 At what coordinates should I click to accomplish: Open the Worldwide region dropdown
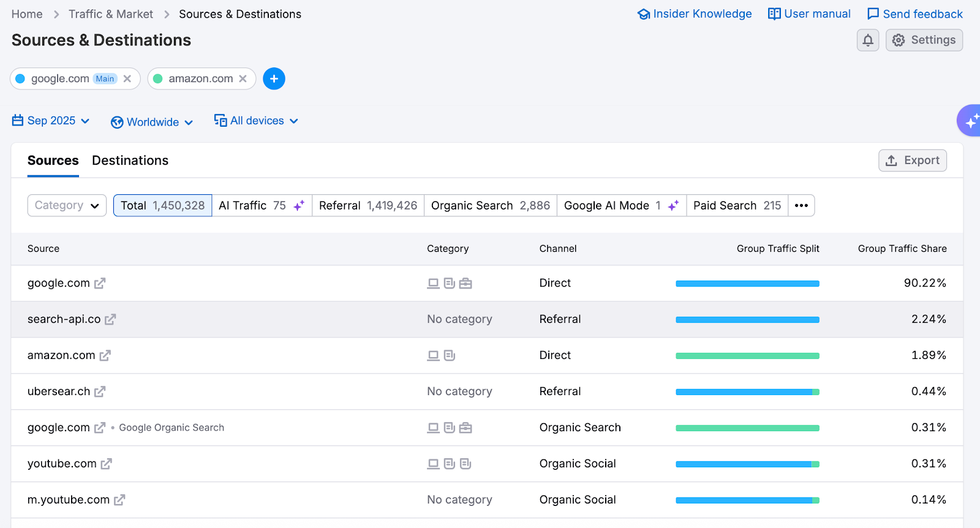152,122
